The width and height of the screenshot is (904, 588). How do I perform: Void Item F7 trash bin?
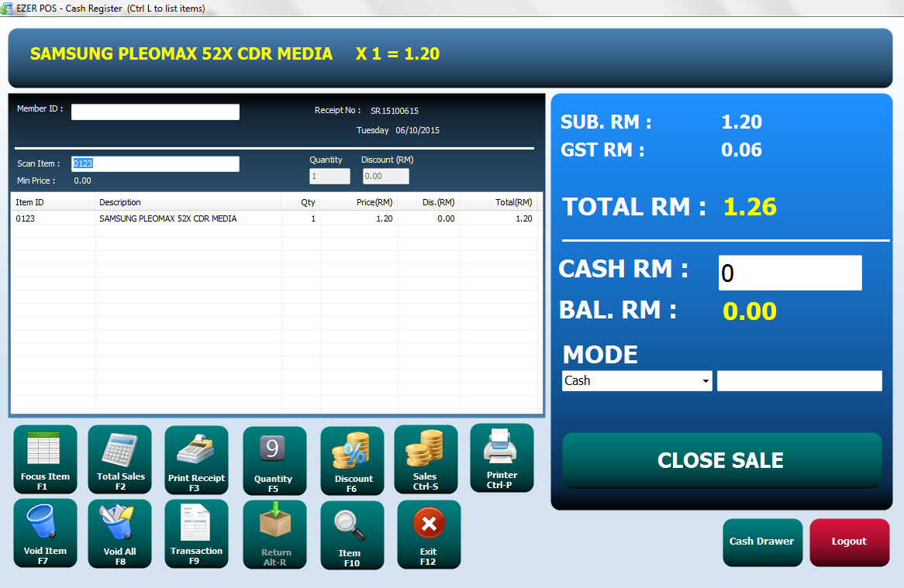pyautogui.click(x=45, y=533)
